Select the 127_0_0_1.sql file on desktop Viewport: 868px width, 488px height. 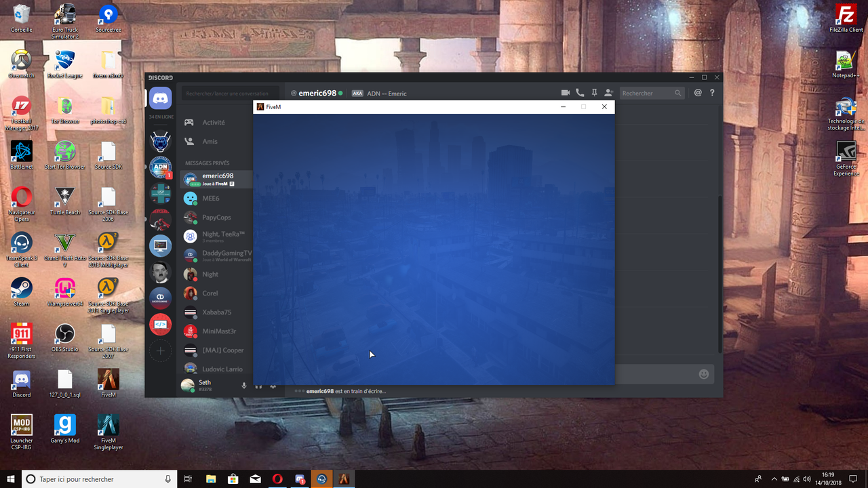point(65,383)
